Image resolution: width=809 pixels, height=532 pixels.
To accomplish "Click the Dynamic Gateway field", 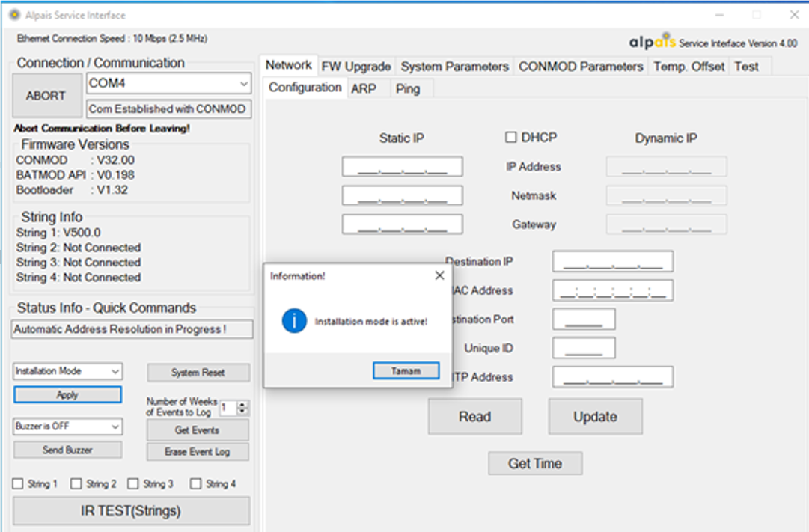I will coord(667,224).
